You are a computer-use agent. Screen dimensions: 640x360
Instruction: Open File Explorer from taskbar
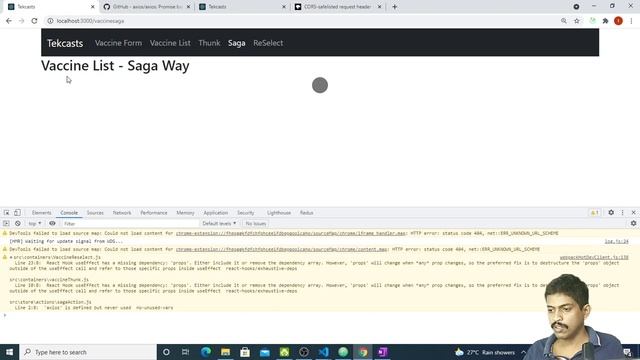(225, 352)
